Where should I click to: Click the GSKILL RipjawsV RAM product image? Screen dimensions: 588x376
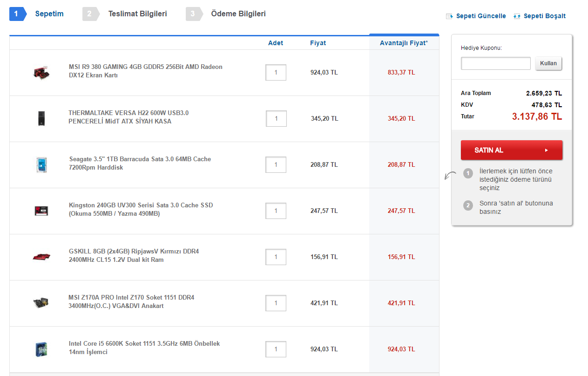(42, 257)
